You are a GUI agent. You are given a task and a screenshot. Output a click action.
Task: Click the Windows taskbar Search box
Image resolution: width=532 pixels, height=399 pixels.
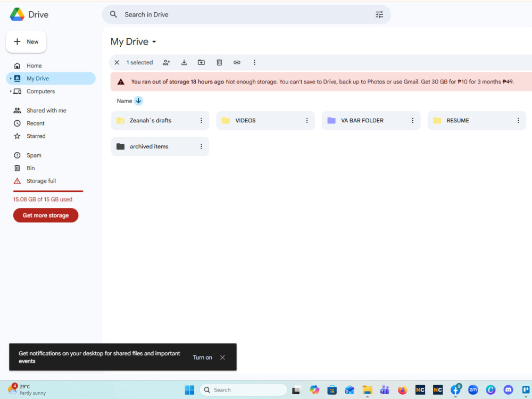coord(243,390)
